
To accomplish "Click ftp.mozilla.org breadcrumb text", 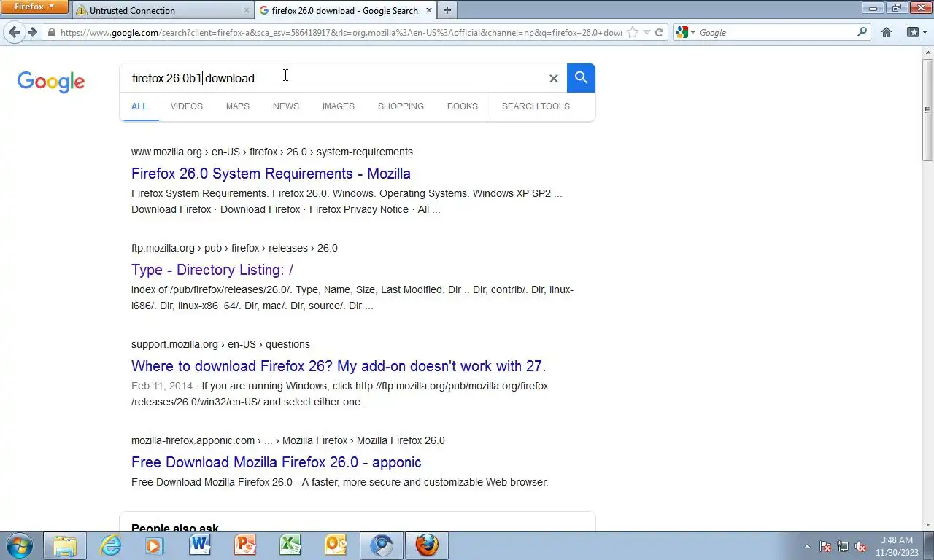I will point(163,248).
